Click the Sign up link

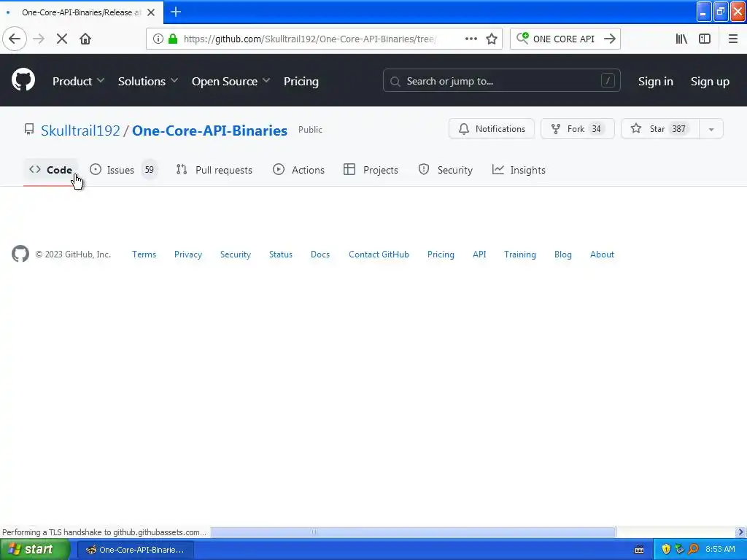click(710, 82)
